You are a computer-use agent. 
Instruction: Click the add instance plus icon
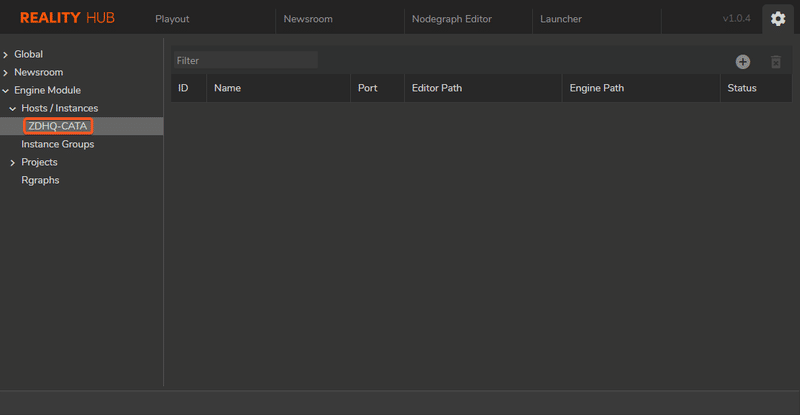(743, 62)
